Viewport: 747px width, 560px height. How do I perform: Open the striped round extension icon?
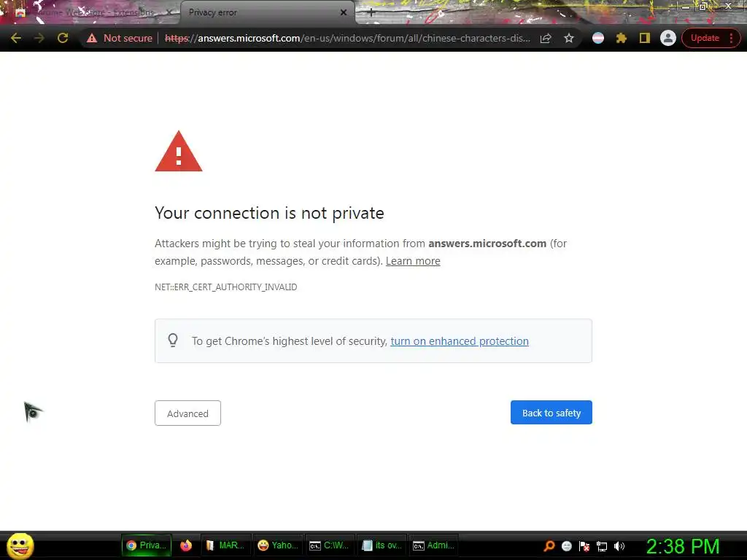[598, 38]
